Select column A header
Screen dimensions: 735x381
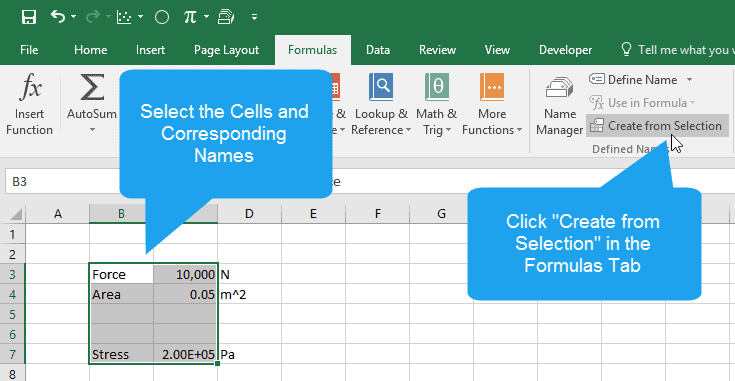[x=58, y=214]
